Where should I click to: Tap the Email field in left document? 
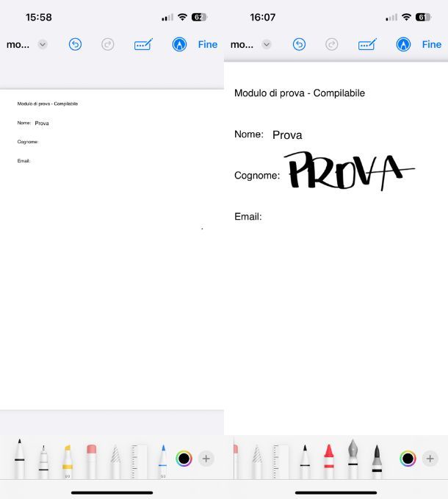coord(24,161)
